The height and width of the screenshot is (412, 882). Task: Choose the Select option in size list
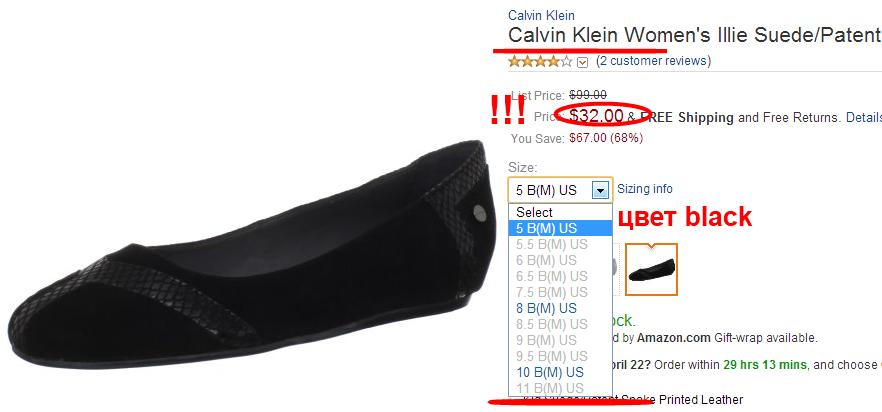point(560,212)
